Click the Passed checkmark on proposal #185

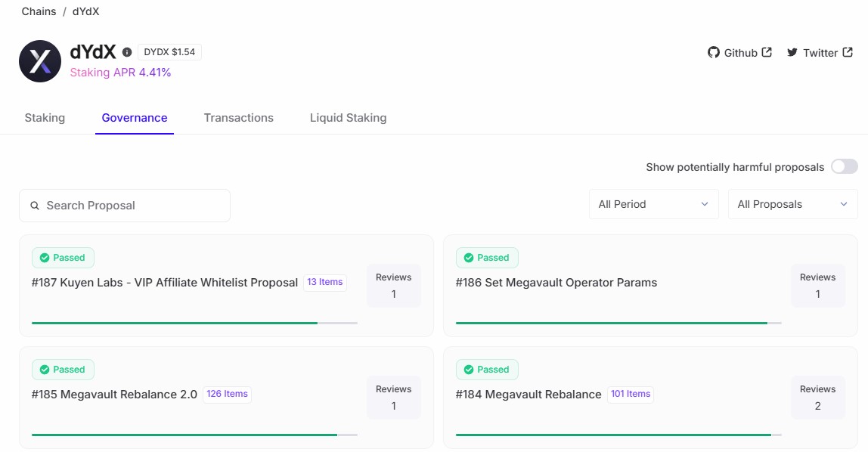tap(45, 370)
